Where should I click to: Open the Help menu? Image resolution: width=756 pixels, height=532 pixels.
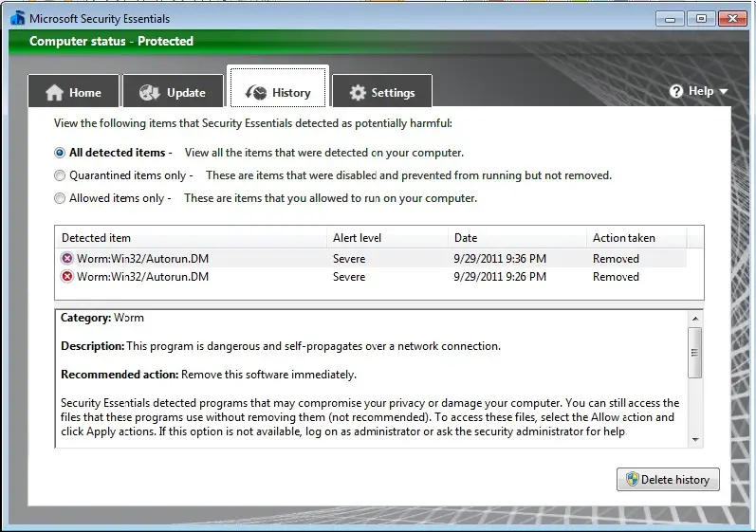point(698,91)
